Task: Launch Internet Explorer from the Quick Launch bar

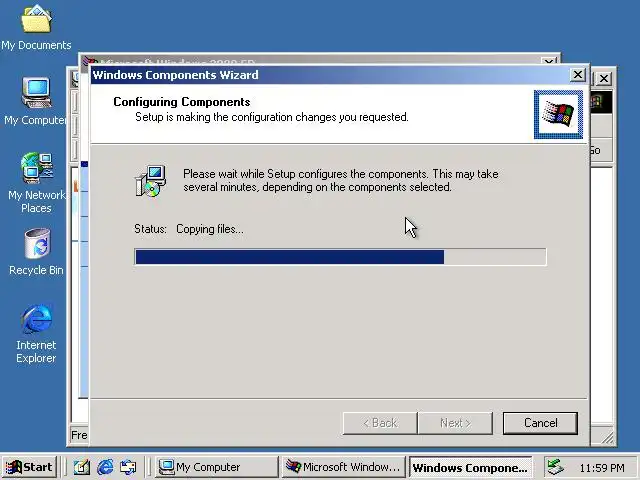Action: [x=105, y=467]
